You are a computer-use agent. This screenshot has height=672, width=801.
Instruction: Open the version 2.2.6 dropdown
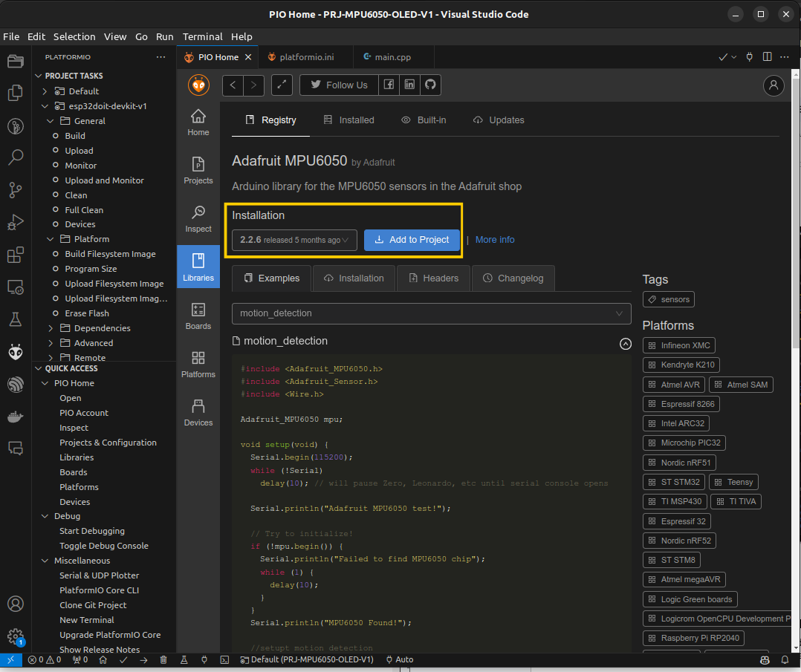[x=295, y=240]
